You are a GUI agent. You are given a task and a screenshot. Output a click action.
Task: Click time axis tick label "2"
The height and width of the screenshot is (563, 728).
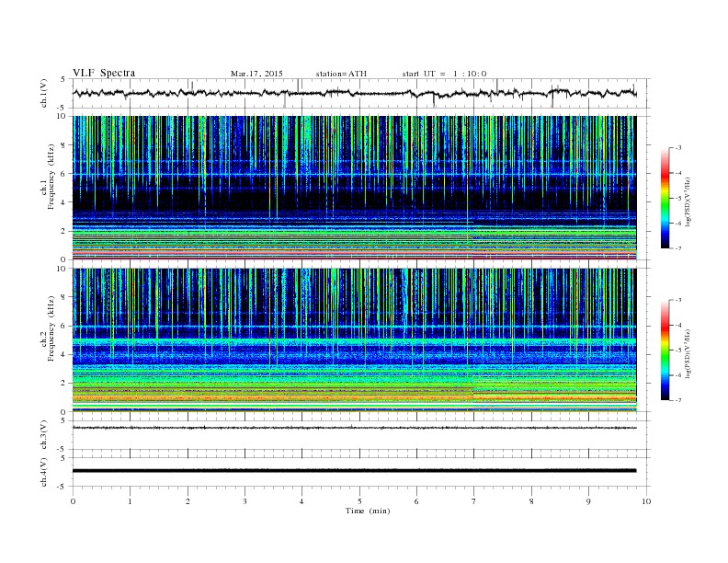pyautogui.click(x=188, y=501)
